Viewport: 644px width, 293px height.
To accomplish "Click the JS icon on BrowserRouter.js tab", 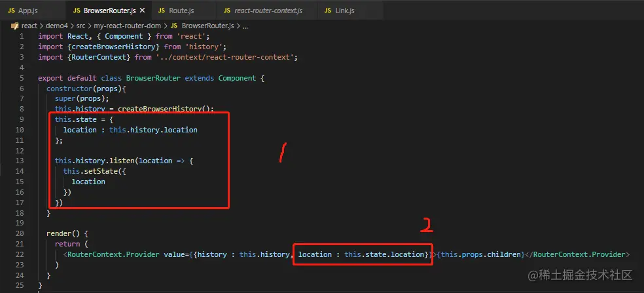I will pyautogui.click(x=77, y=10).
